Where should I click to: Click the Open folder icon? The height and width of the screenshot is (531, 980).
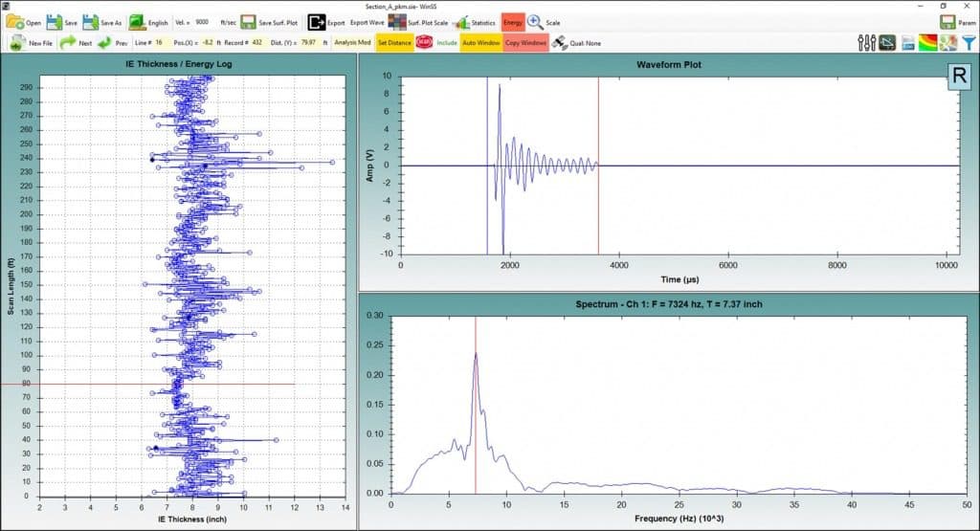coord(15,22)
